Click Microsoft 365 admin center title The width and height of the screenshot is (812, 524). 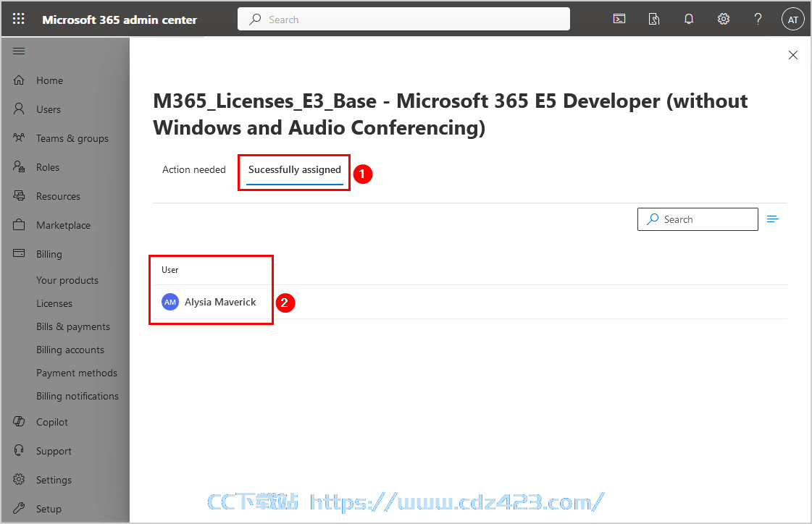tap(120, 20)
